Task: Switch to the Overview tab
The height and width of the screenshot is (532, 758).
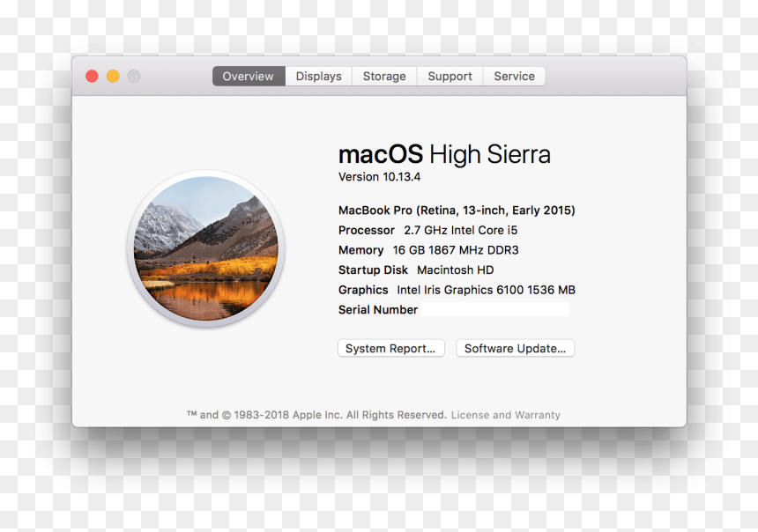Action: (249, 77)
